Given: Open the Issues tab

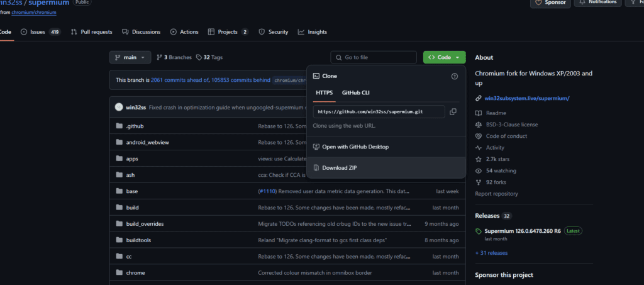Looking at the screenshot, I should (x=41, y=32).
